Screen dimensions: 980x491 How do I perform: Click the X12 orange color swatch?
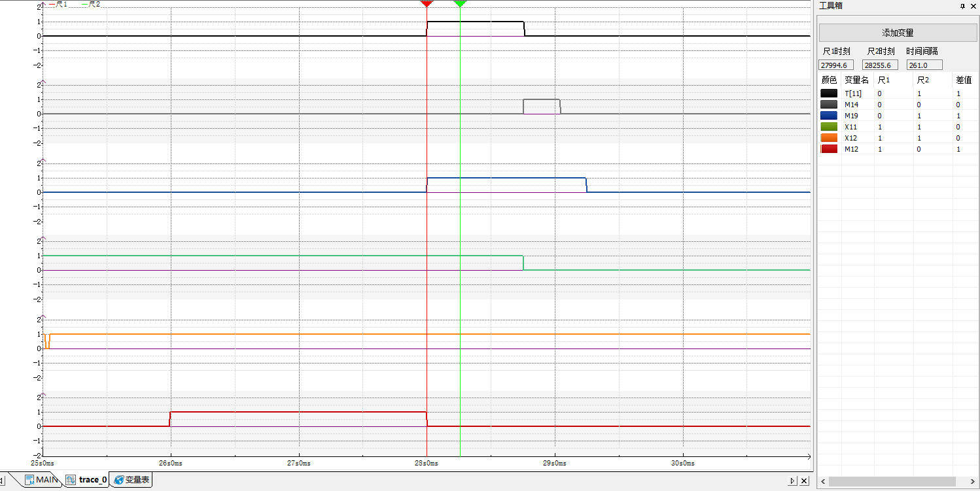click(x=829, y=138)
